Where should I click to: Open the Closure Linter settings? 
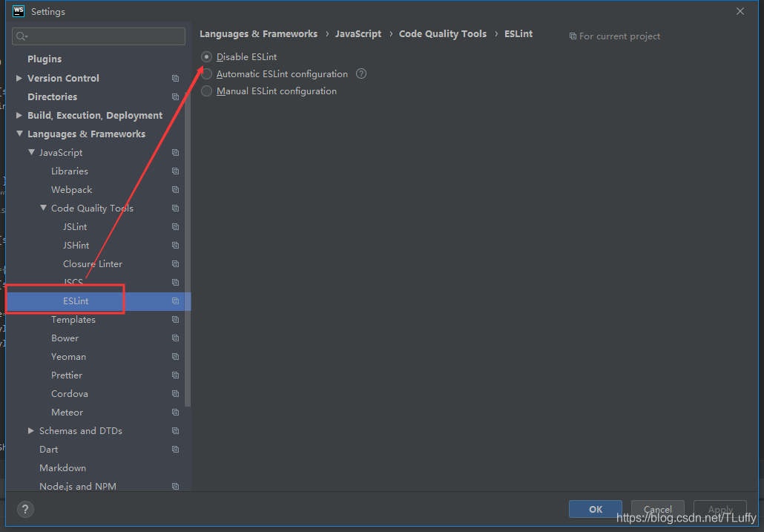[x=93, y=263]
